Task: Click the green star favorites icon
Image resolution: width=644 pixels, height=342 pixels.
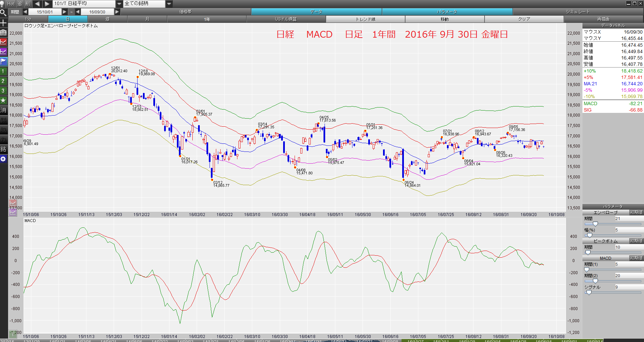Action: click(x=3, y=100)
